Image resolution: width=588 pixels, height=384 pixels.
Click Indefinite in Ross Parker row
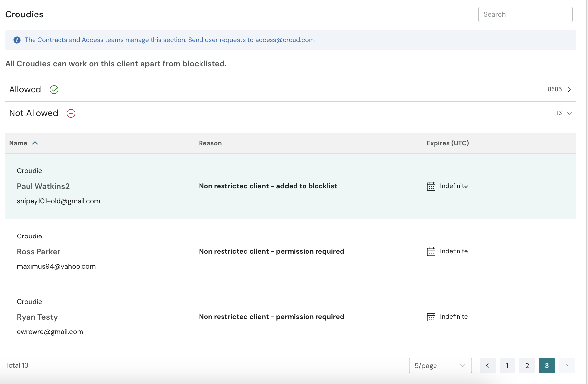point(454,251)
